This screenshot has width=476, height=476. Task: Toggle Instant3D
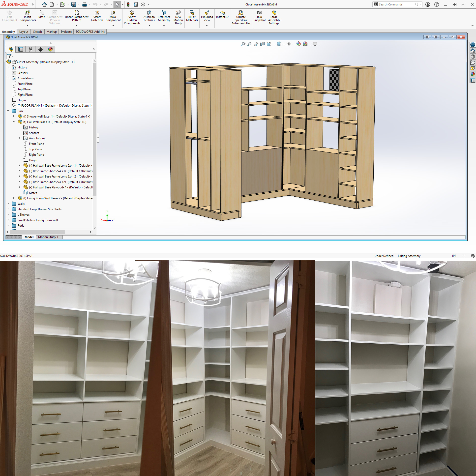click(222, 14)
